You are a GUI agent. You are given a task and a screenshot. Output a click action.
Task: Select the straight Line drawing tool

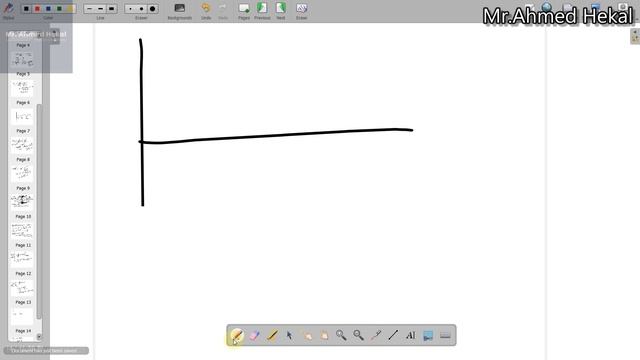coord(393,336)
